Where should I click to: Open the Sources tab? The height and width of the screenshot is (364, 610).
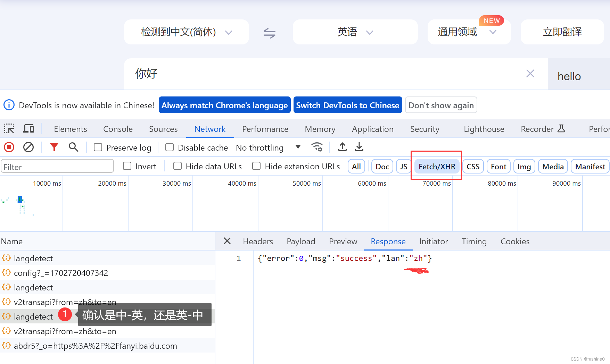163,129
